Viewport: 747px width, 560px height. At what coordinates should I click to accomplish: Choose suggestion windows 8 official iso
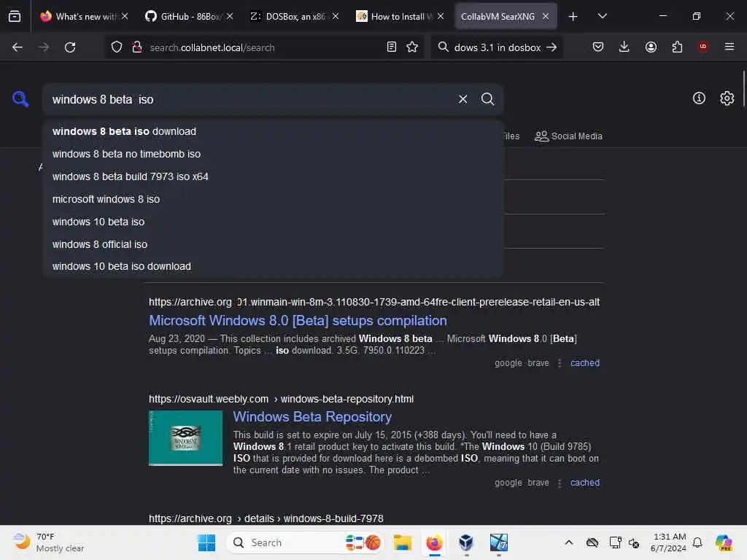(x=273, y=244)
